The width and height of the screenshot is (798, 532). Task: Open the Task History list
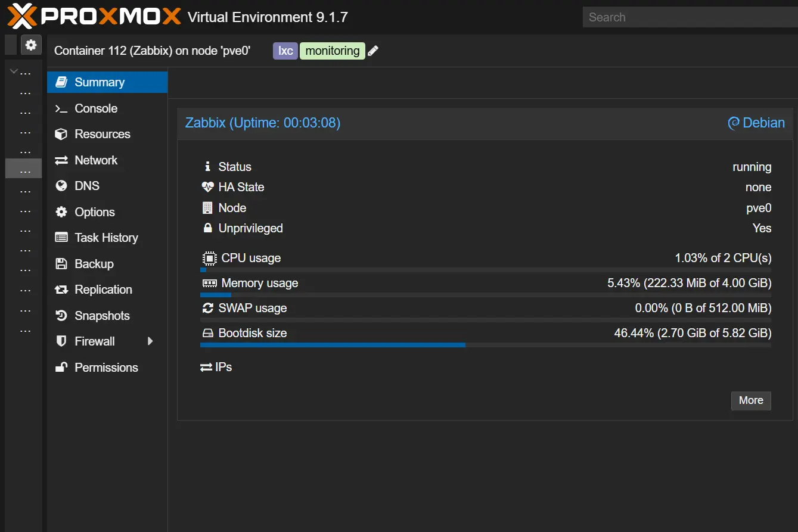pyautogui.click(x=105, y=238)
